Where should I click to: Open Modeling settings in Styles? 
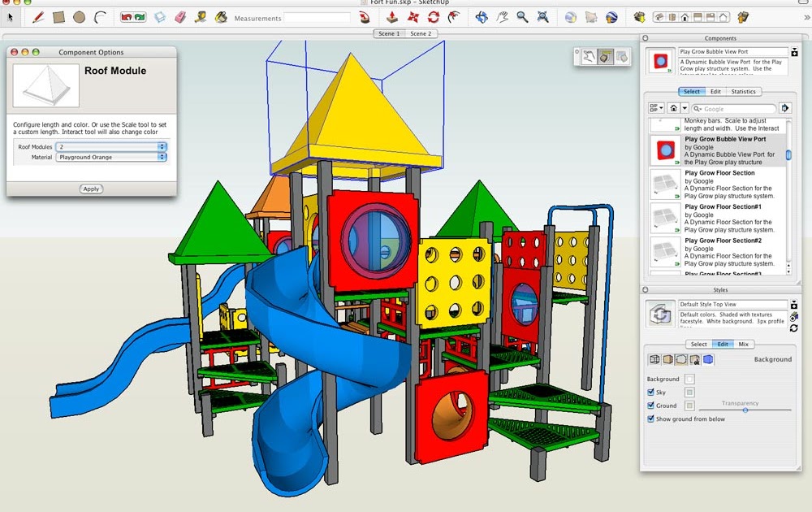(708, 360)
